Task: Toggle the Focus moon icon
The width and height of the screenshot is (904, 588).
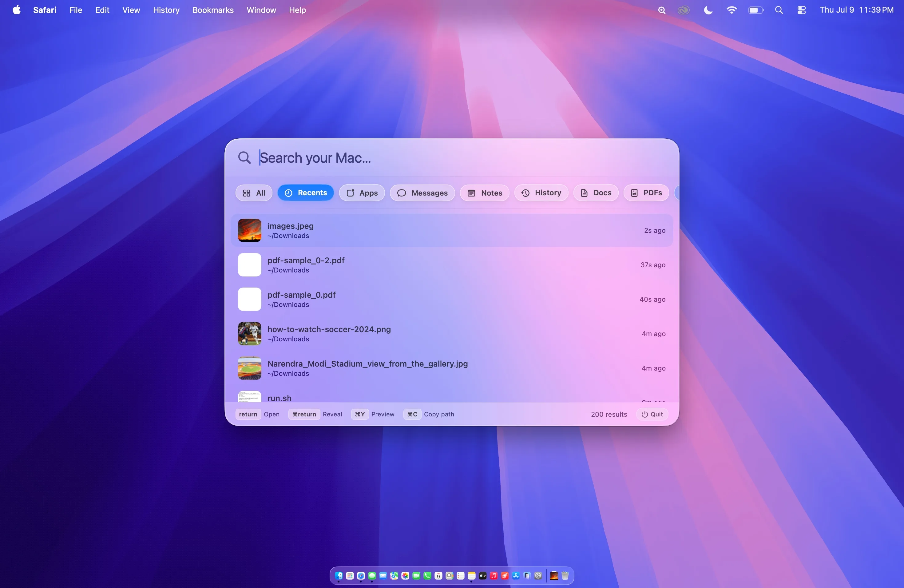Action: click(x=708, y=10)
